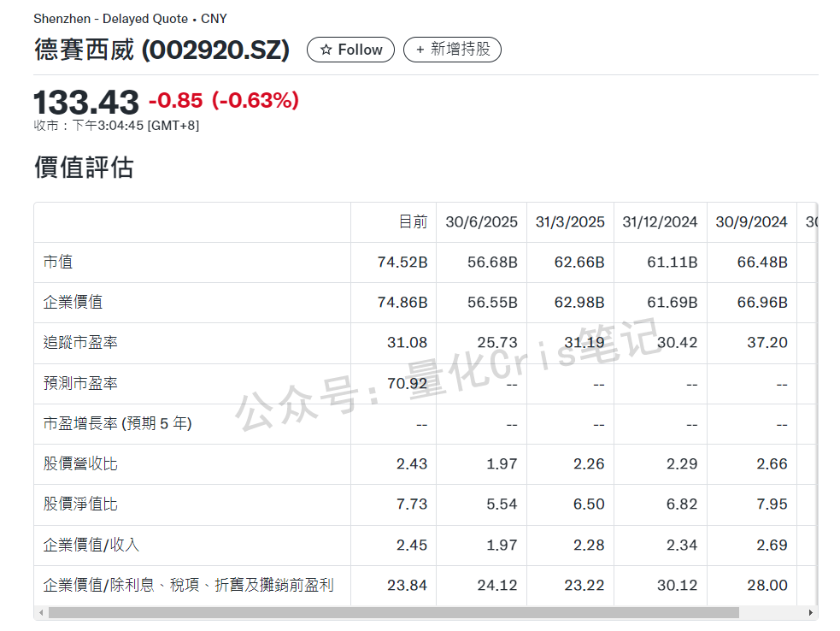Click the table scrollbar right arrow

point(811,613)
